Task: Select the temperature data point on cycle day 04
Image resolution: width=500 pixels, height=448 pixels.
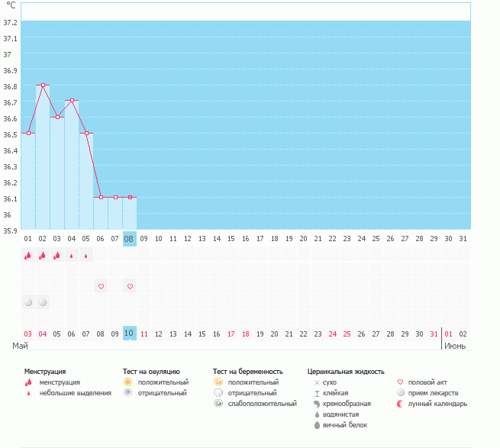Action: coord(72,101)
